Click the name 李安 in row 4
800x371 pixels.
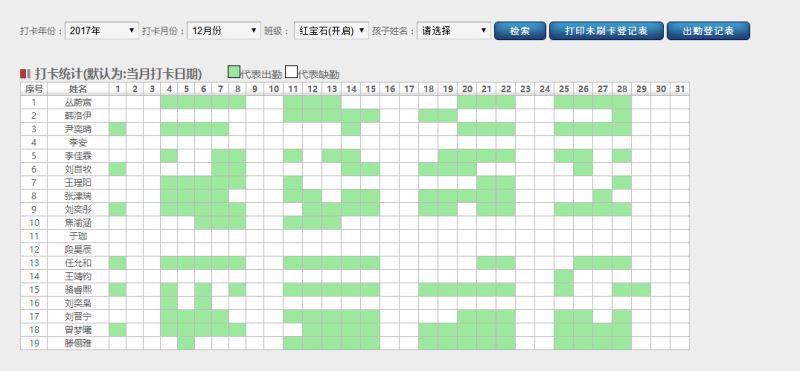(78, 142)
